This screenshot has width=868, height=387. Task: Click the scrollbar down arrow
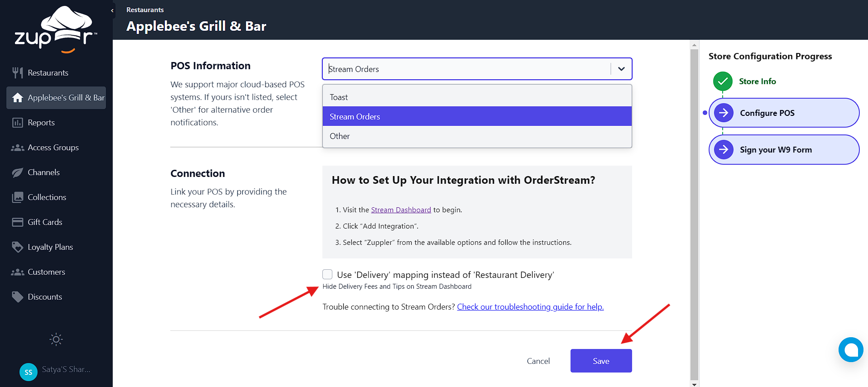694,384
